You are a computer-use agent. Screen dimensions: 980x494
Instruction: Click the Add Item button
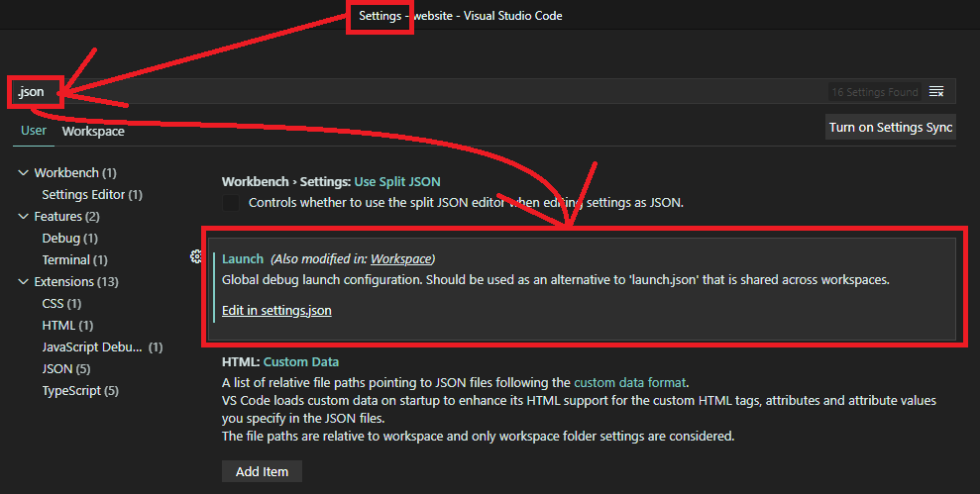tap(262, 471)
